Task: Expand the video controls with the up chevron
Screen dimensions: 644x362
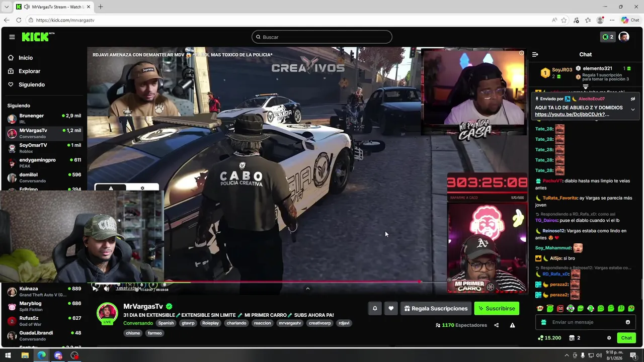Action: [307, 289]
